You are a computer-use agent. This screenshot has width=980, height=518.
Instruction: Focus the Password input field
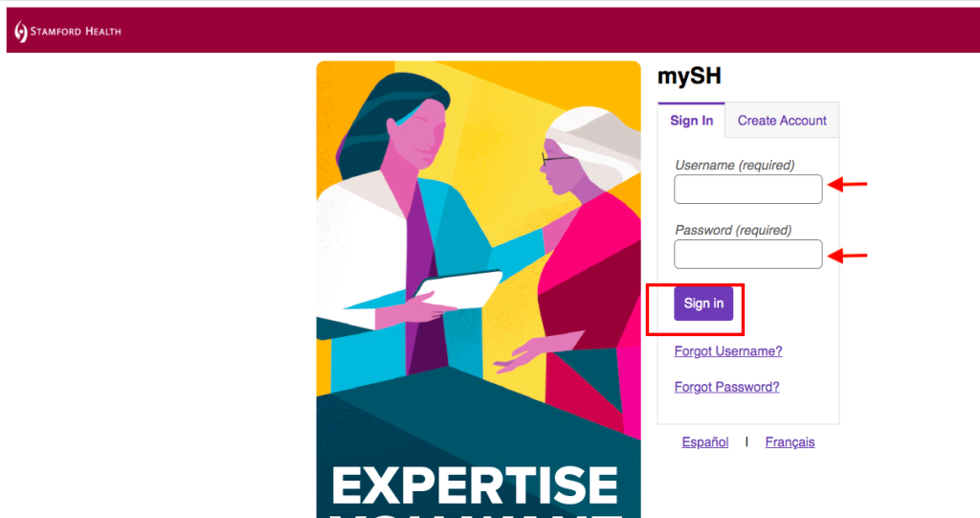click(x=748, y=254)
